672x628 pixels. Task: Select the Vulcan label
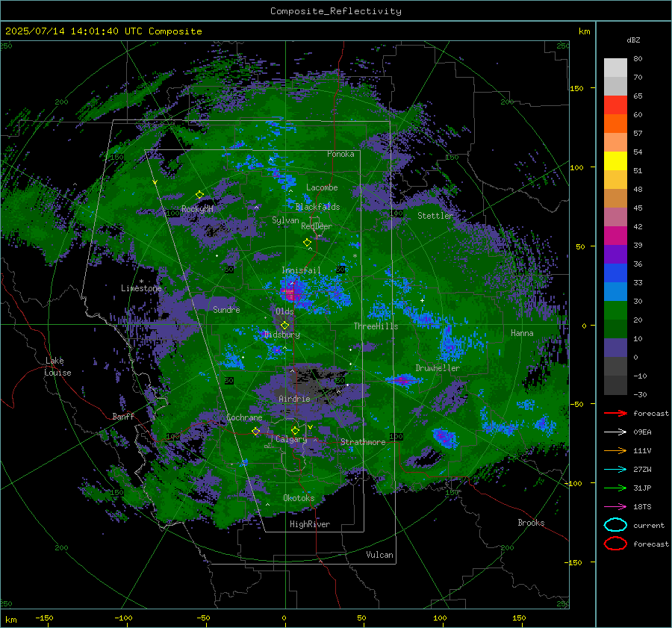pyautogui.click(x=380, y=555)
